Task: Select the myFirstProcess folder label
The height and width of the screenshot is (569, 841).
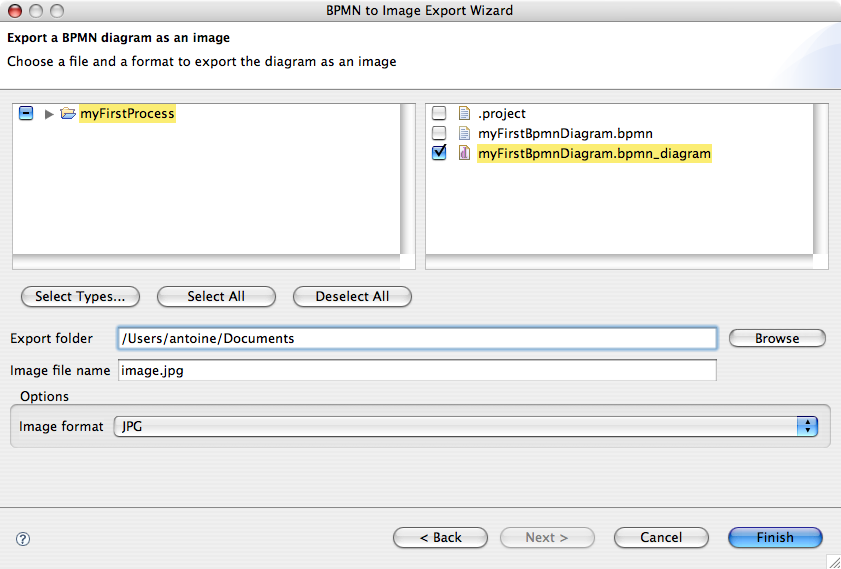Action: (x=127, y=114)
